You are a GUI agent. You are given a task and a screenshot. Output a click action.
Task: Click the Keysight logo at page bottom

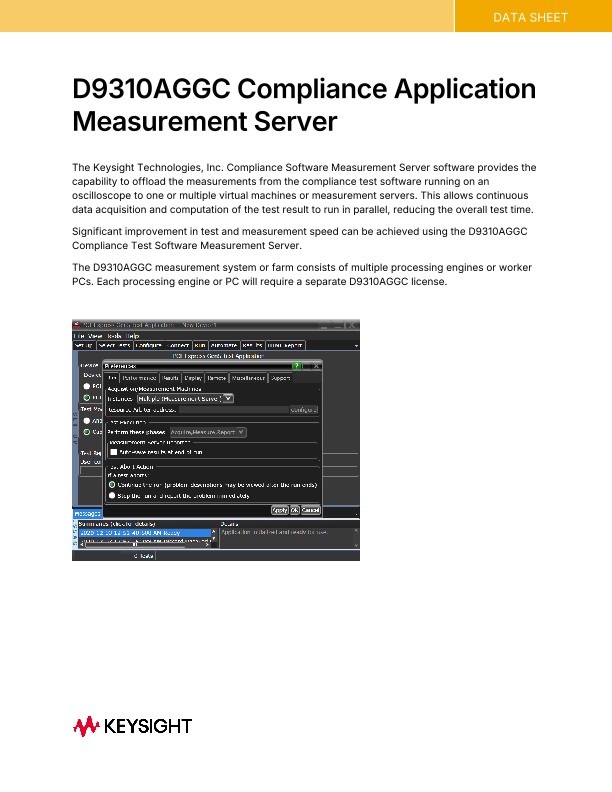point(132,726)
